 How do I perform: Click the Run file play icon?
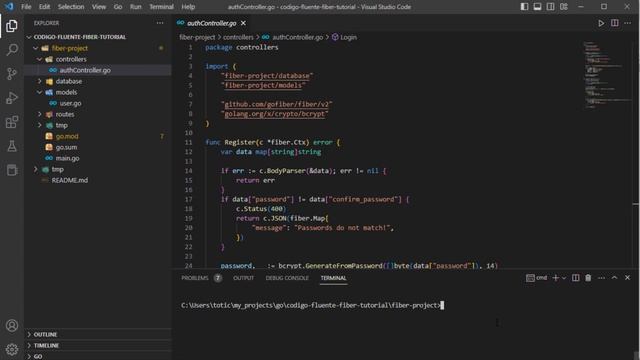(x=601, y=23)
